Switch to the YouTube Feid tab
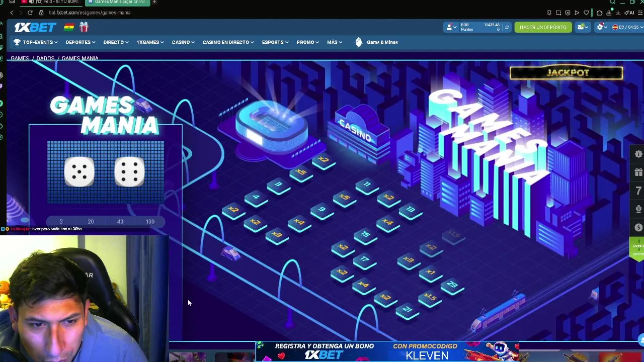The height and width of the screenshot is (362, 644). [50, 2]
